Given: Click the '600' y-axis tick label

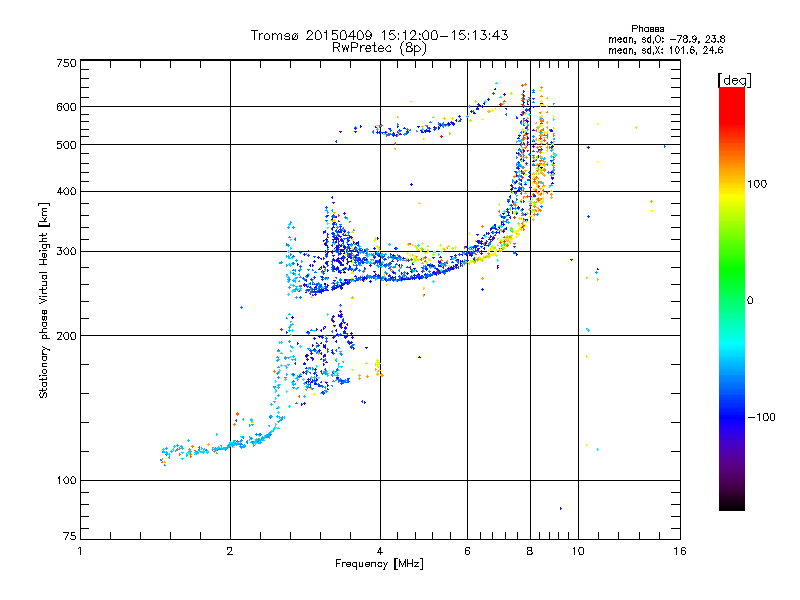Looking at the screenshot, I should (66, 107).
